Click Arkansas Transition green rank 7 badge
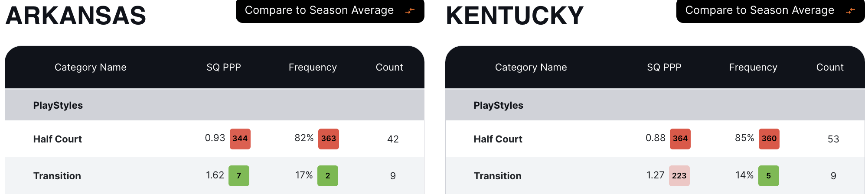This screenshot has height=194, width=868. [239, 176]
